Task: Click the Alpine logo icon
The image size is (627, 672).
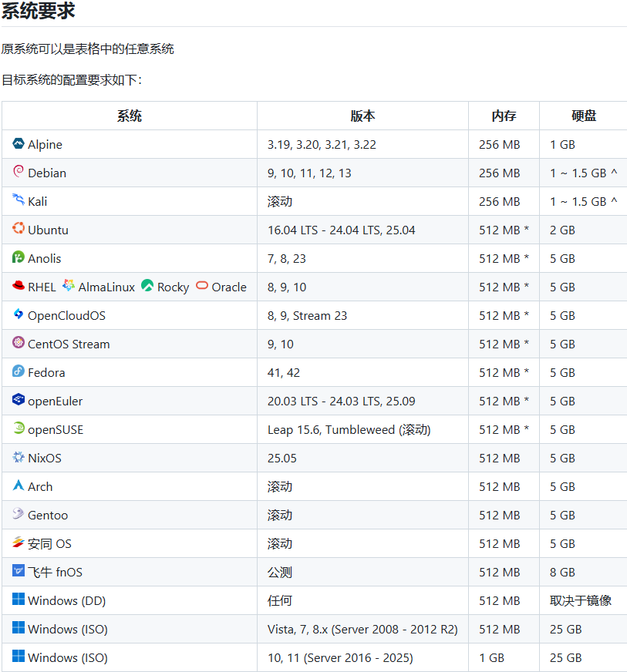Action: click(x=19, y=143)
